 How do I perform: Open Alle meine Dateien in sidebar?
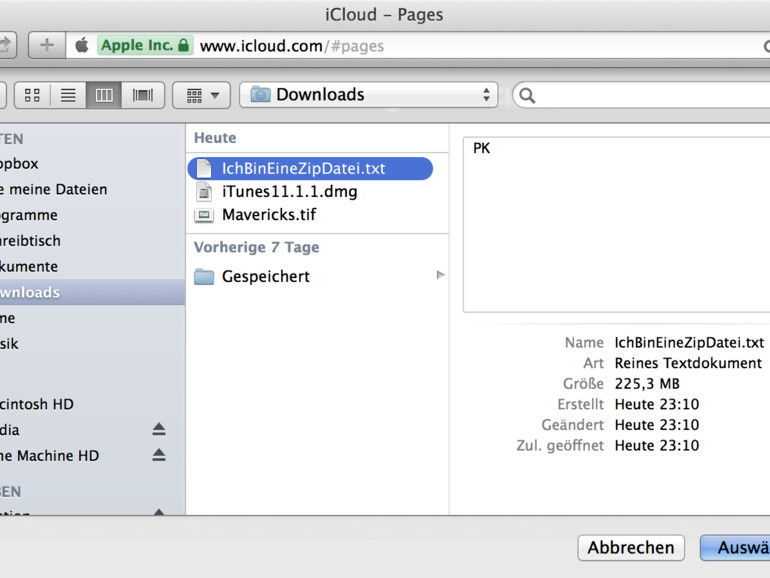click(53, 190)
